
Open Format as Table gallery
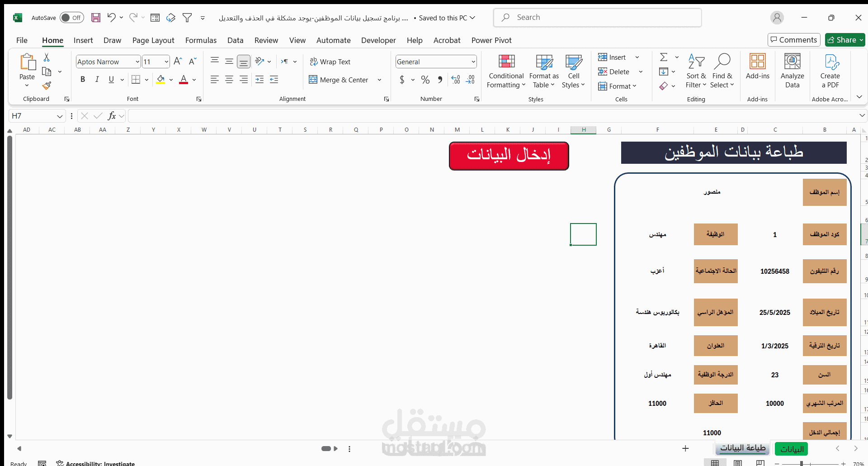(544, 71)
